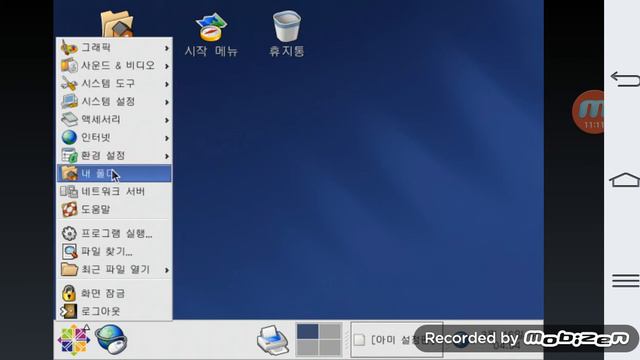Tap the Android home button
This screenshot has height=360, width=640.
tap(624, 180)
